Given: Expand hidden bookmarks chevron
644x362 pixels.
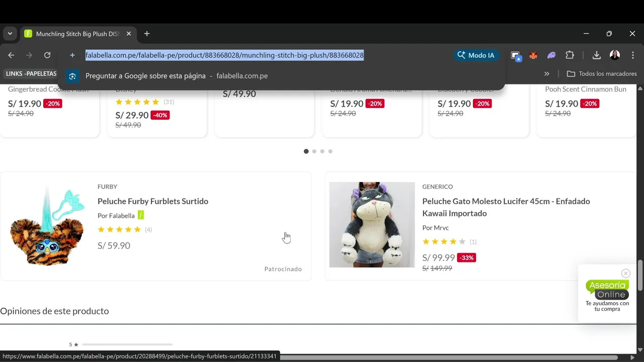Looking at the screenshot, I should pyautogui.click(x=547, y=73).
